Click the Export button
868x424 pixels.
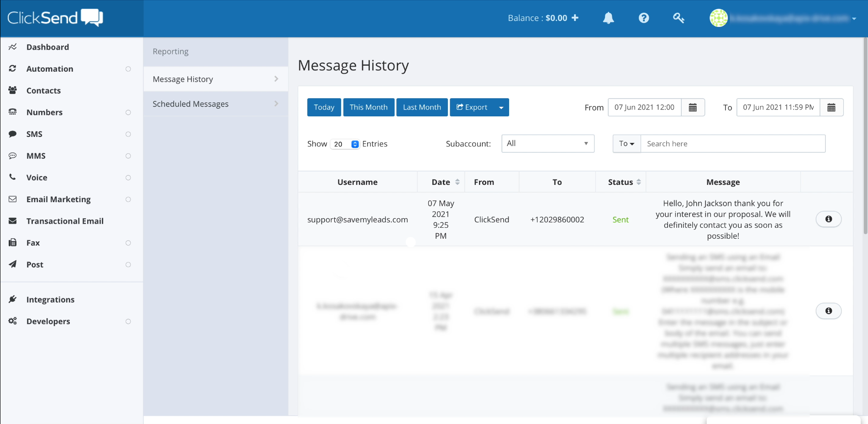(472, 107)
